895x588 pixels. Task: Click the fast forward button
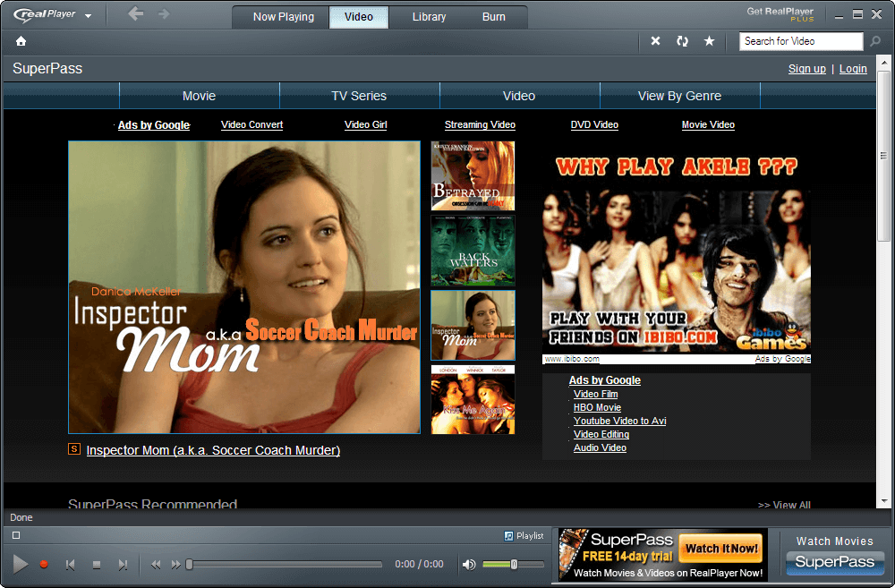tap(175, 565)
